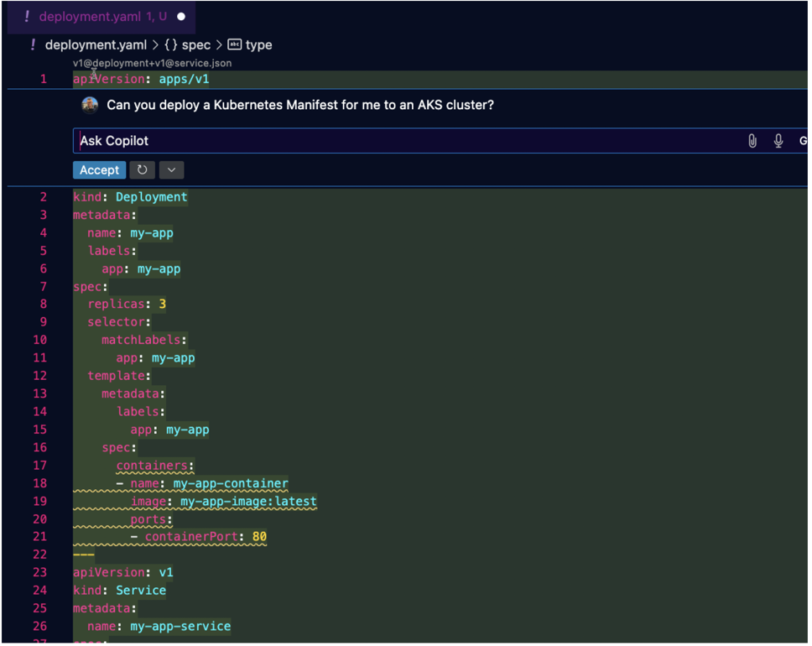Screen dimensions: 812x646
Task: Click the Copilot question about AKS cluster
Action: [x=300, y=105]
